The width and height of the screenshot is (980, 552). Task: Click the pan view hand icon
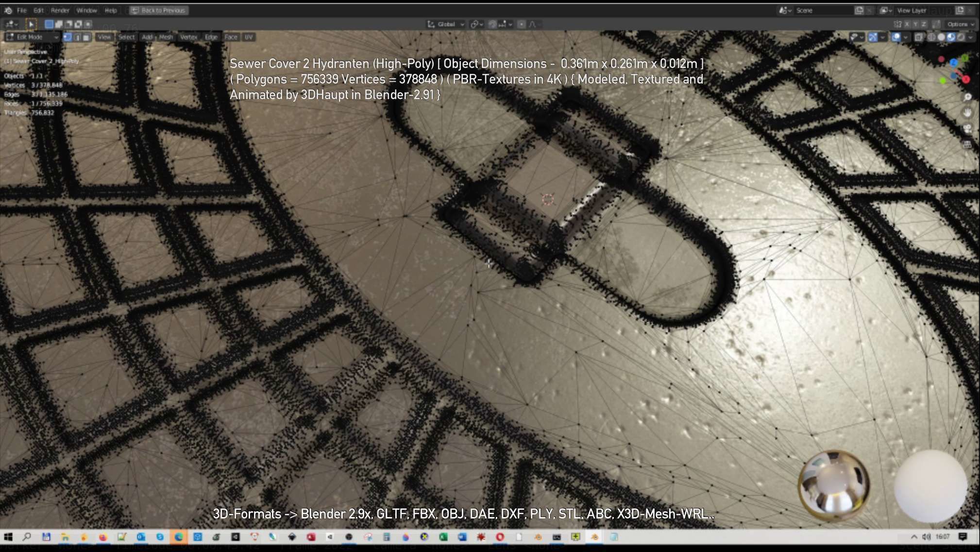[967, 113]
